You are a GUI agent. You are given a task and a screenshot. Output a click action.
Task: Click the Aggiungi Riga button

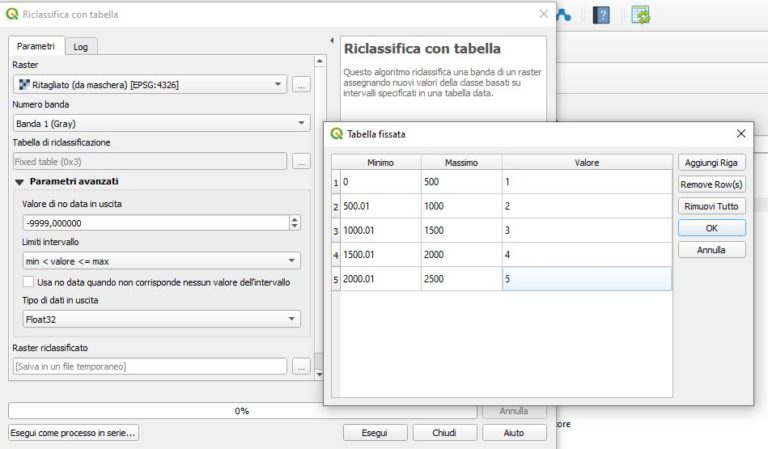tap(711, 162)
